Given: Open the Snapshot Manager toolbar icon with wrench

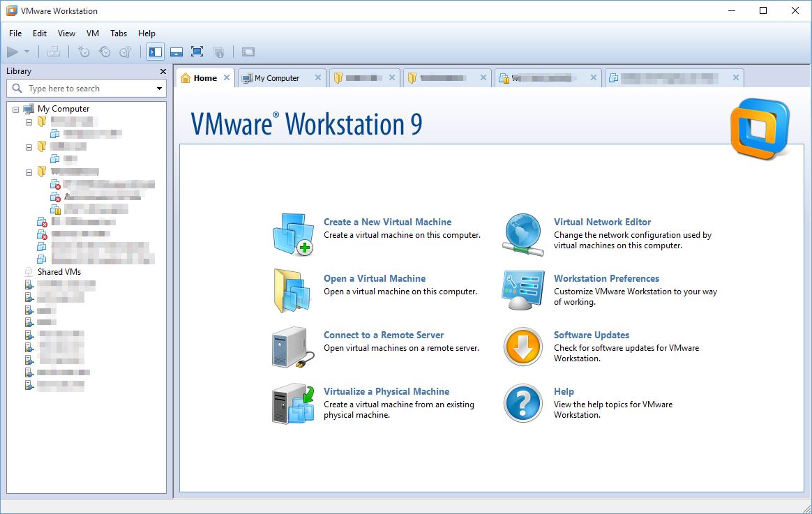Looking at the screenshot, I should point(126,52).
